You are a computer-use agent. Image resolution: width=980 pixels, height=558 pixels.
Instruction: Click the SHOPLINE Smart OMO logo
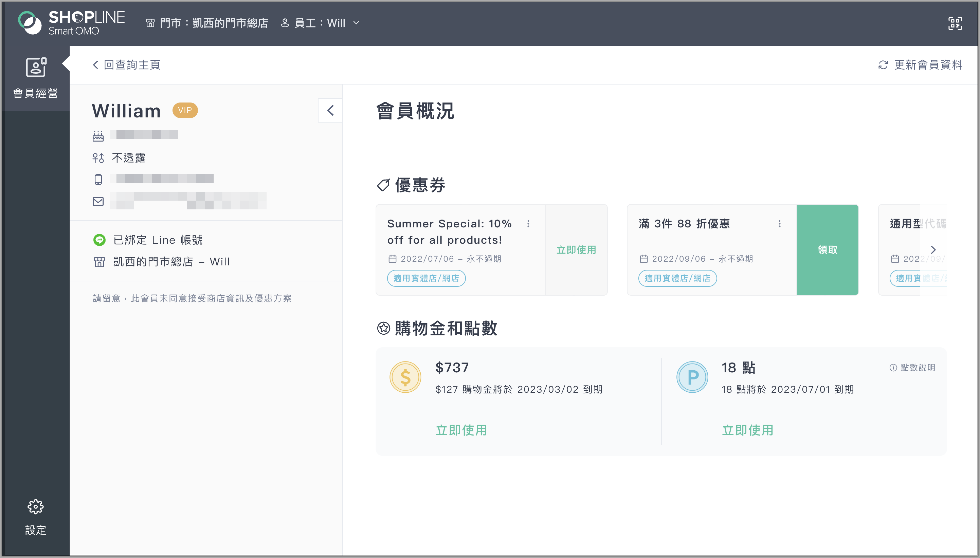point(71,23)
